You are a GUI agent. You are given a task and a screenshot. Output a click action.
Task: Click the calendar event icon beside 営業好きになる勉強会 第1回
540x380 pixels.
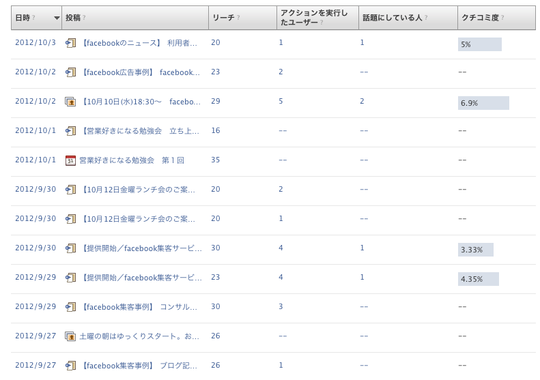pyautogui.click(x=71, y=160)
